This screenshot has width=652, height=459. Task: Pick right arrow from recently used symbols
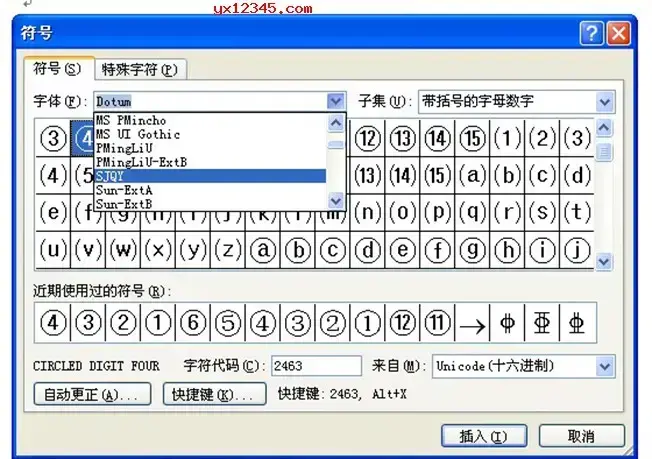coord(472,323)
